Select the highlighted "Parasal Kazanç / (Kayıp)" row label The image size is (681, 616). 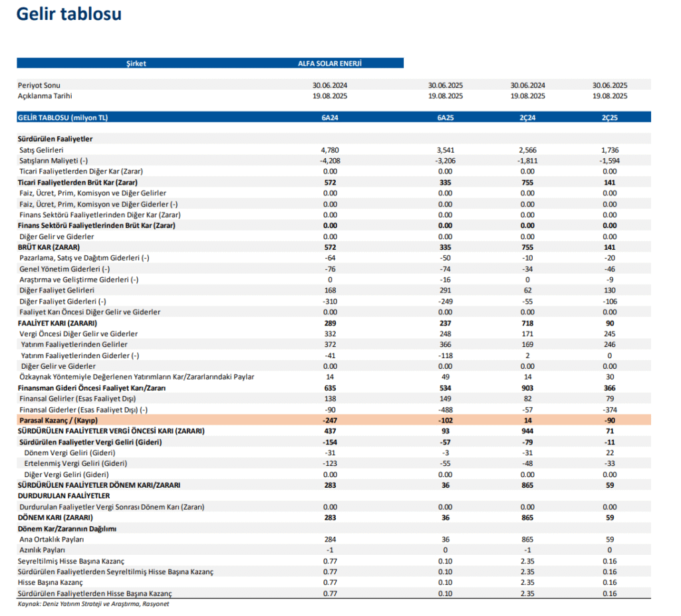(x=57, y=420)
